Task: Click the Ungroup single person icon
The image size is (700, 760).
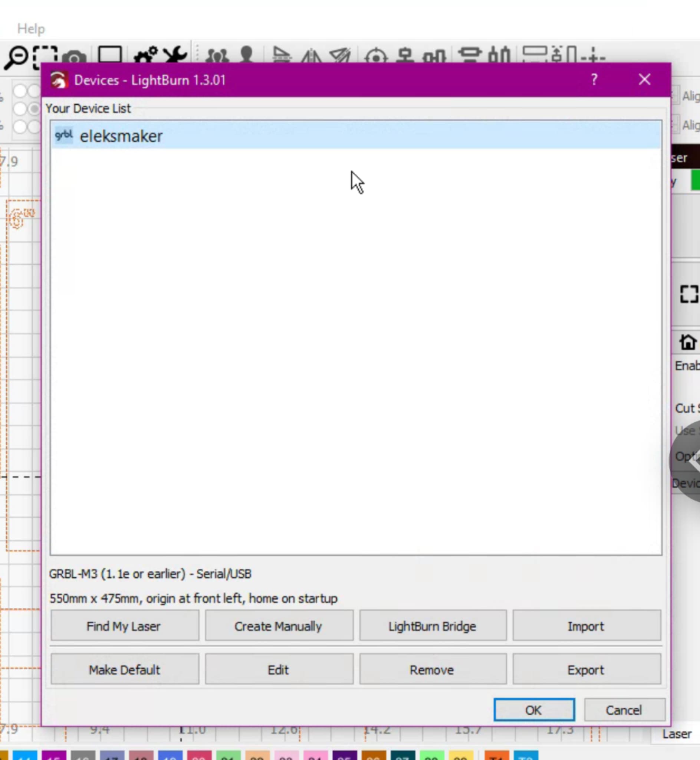Action: click(247, 55)
